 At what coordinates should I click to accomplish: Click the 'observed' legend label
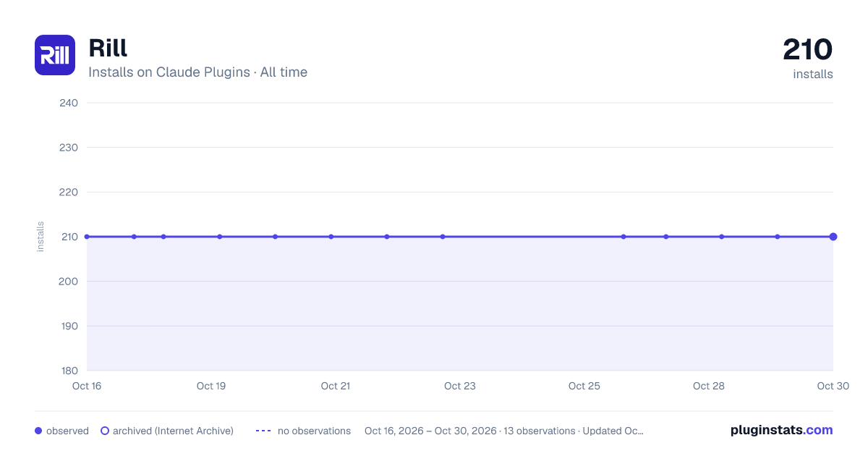pos(67,431)
